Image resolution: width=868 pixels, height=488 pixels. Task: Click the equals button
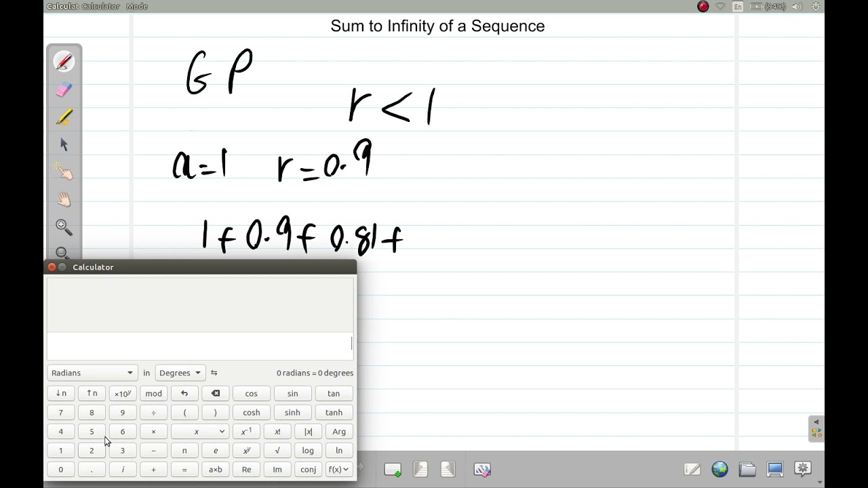(x=184, y=469)
